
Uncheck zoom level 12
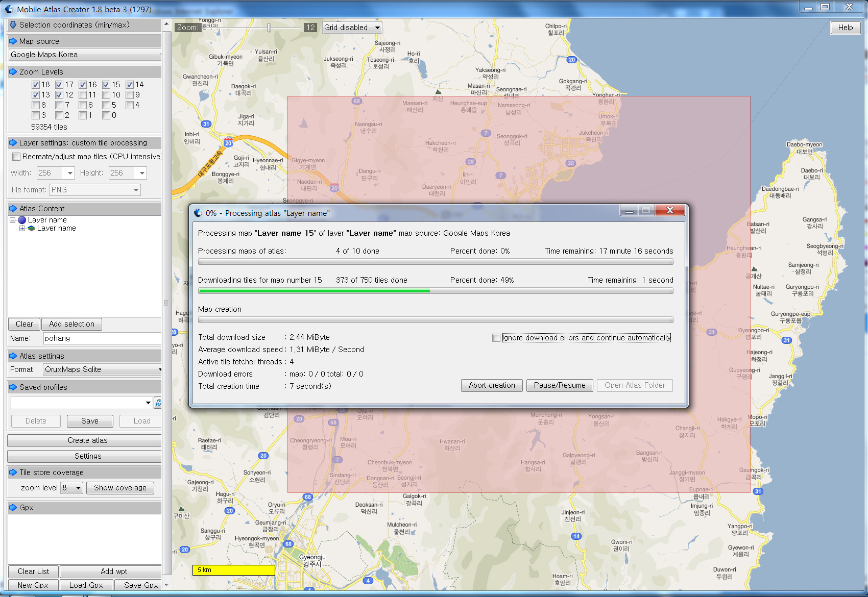59,95
